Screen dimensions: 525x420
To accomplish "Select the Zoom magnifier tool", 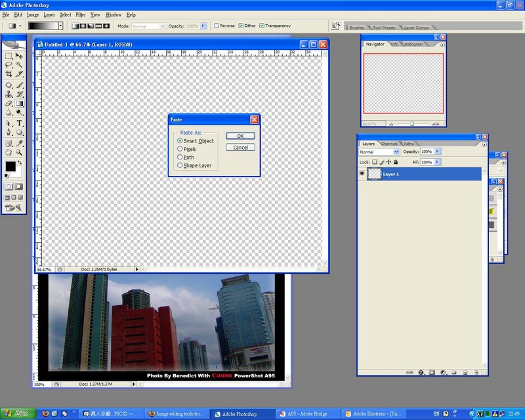I will pyautogui.click(x=20, y=152).
